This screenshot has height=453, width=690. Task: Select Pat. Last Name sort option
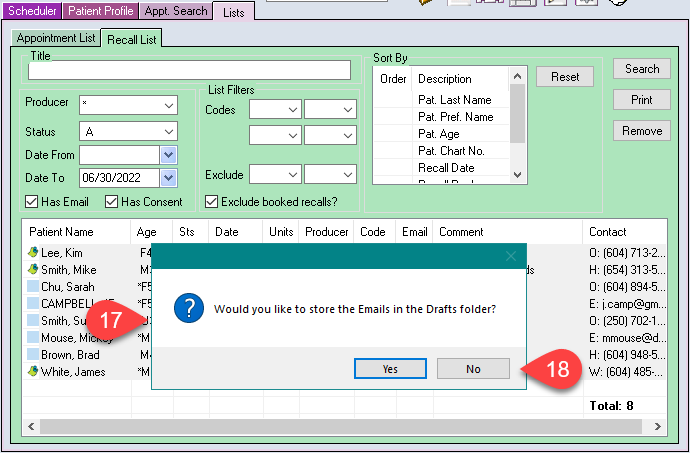455,100
